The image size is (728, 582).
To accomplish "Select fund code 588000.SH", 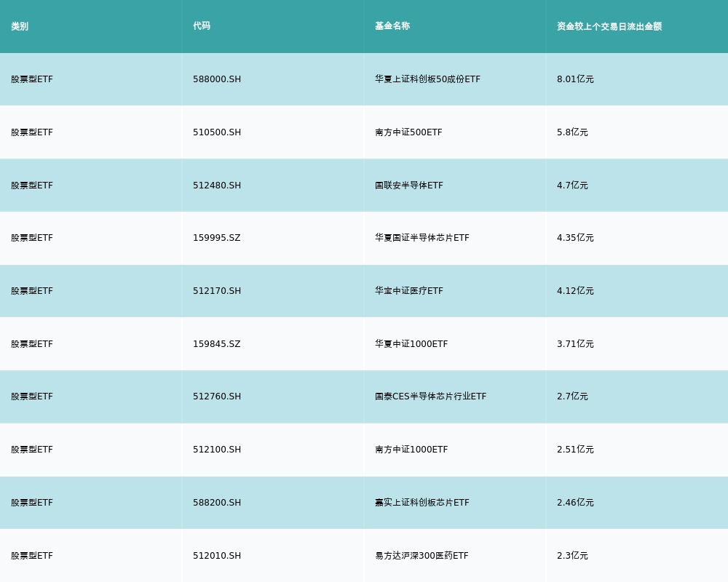I will click(217, 79).
